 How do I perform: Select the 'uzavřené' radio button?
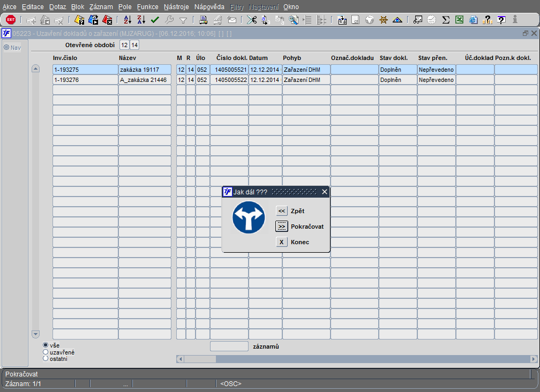pos(46,352)
